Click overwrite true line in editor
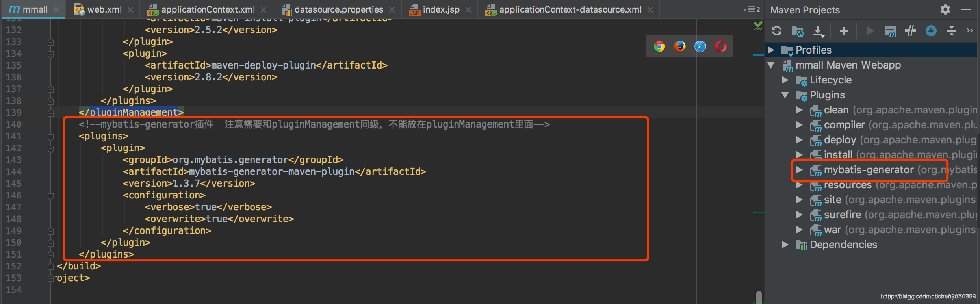 219,219
